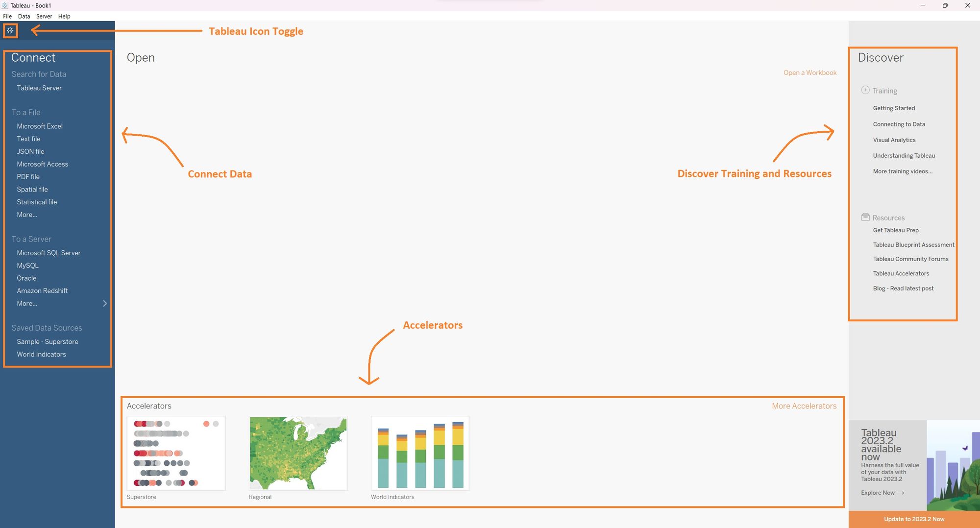980x528 pixels.
Task: Click Explore Now in the Tableau 2023.2 banner
Action: click(882, 493)
